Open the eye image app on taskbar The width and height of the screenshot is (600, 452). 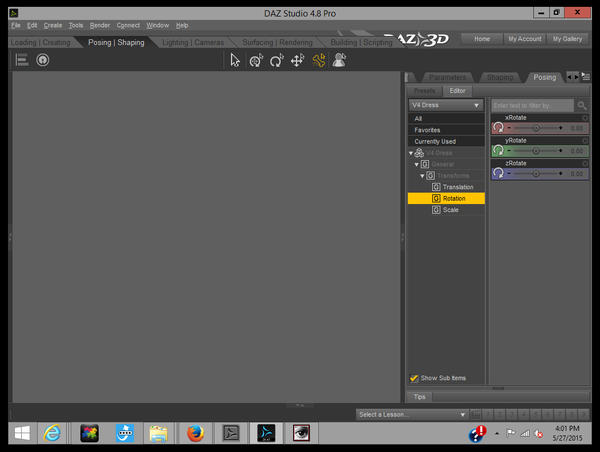[301, 433]
